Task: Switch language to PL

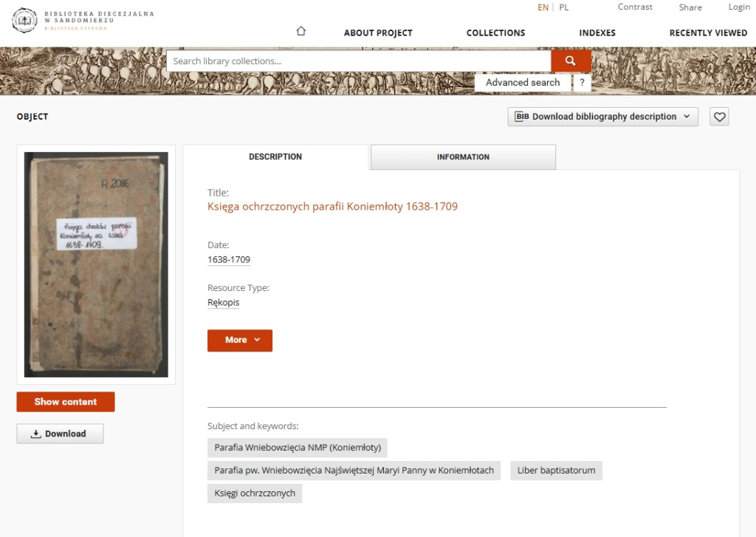Action: point(564,7)
